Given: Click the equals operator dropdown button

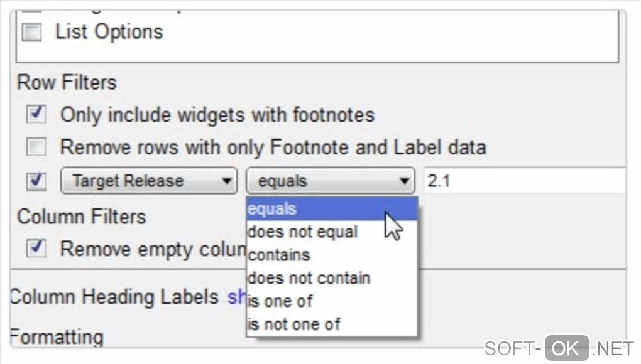Looking at the screenshot, I should tap(329, 181).
